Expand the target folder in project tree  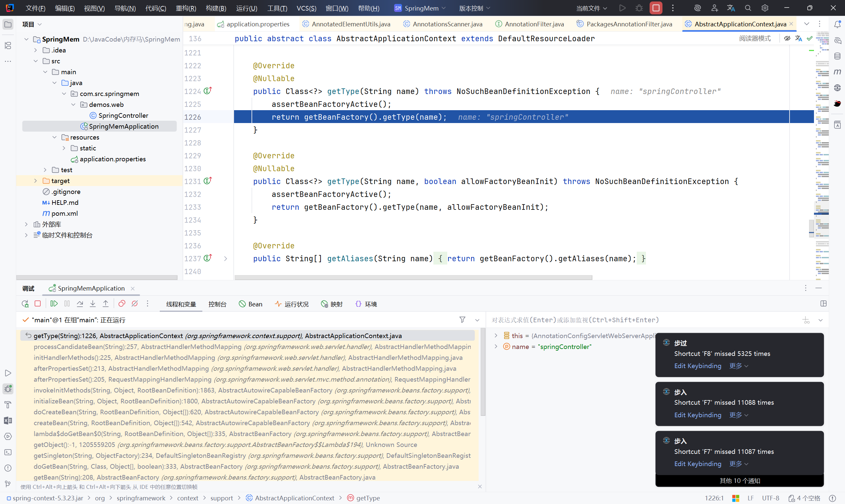coord(35,181)
